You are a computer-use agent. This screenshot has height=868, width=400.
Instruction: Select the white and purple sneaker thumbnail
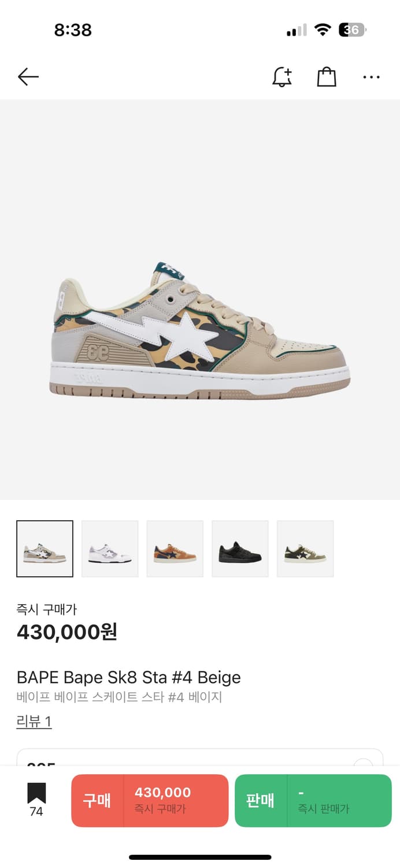[x=110, y=549]
